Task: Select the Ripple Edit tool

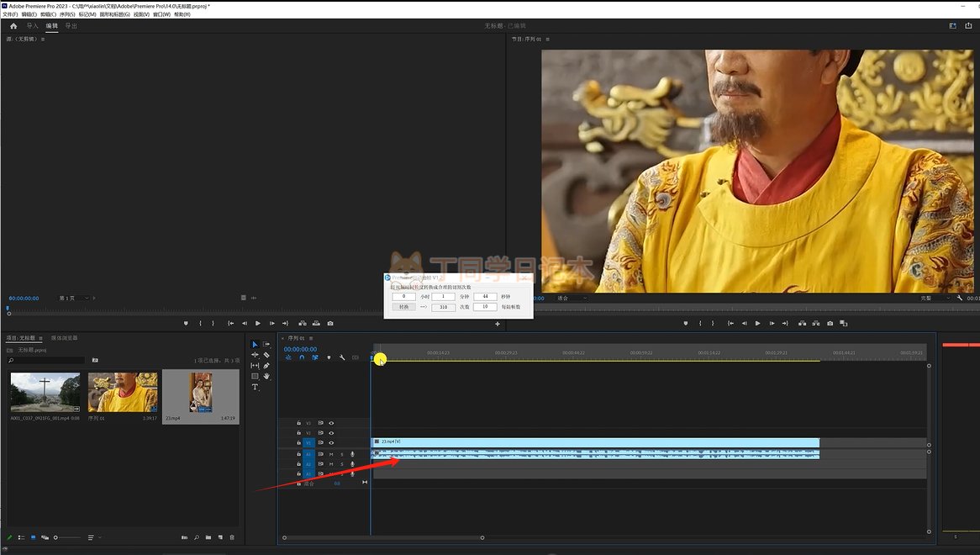Action: click(x=256, y=355)
